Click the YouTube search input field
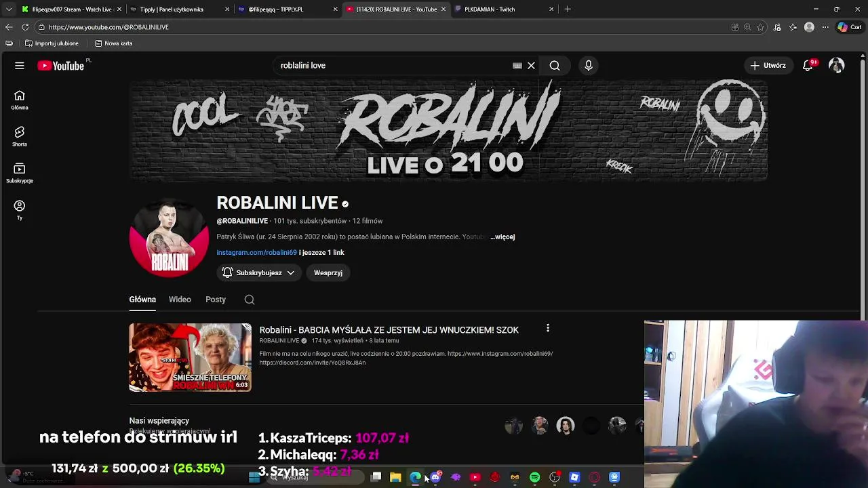868x488 pixels. 393,66
